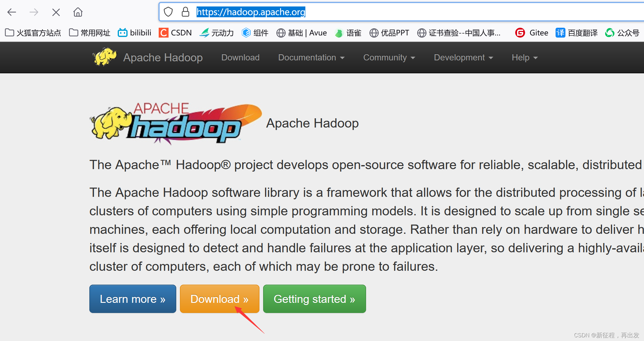
Task: Click the Apache Hadoop page heading text
Action: [x=312, y=123]
